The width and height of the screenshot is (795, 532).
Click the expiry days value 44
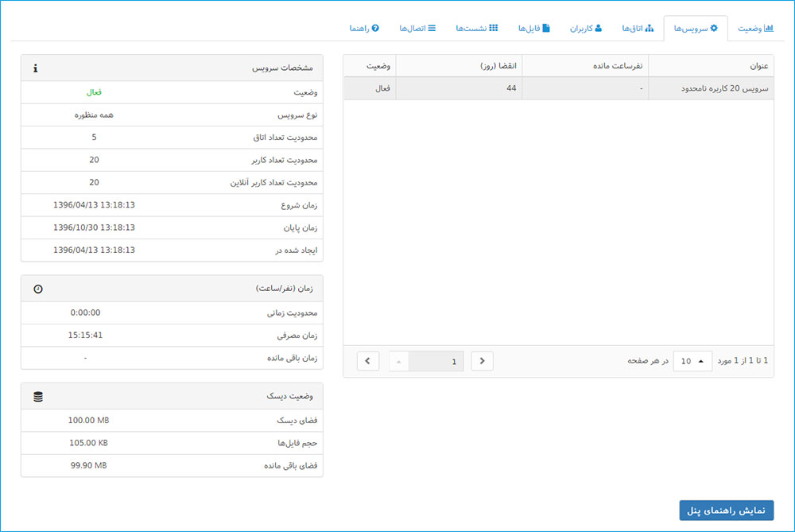[x=511, y=88]
